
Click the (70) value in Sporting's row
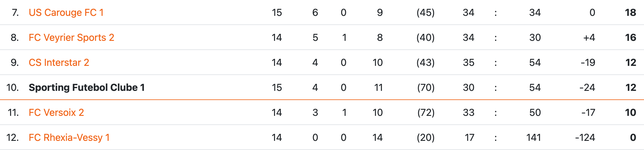[426, 87]
